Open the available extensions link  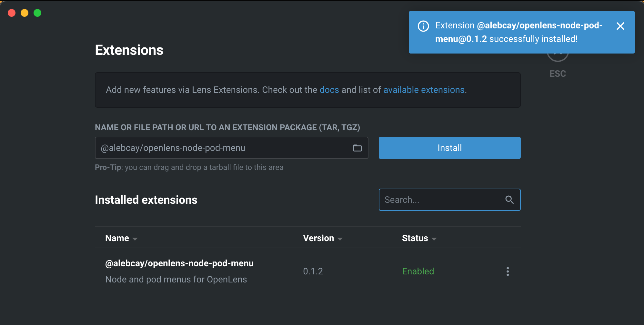(424, 90)
